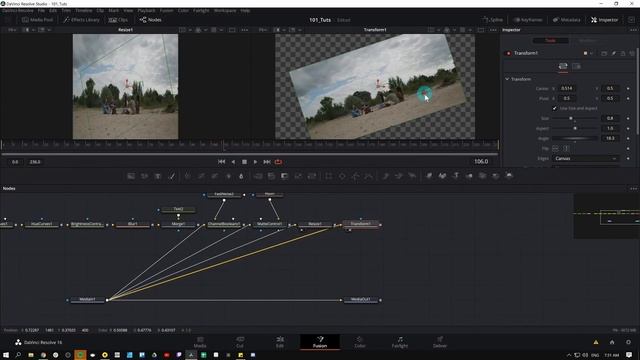Open Transform1 version color dropdown
This screenshot has height=360, width=640.
(588, 53)
